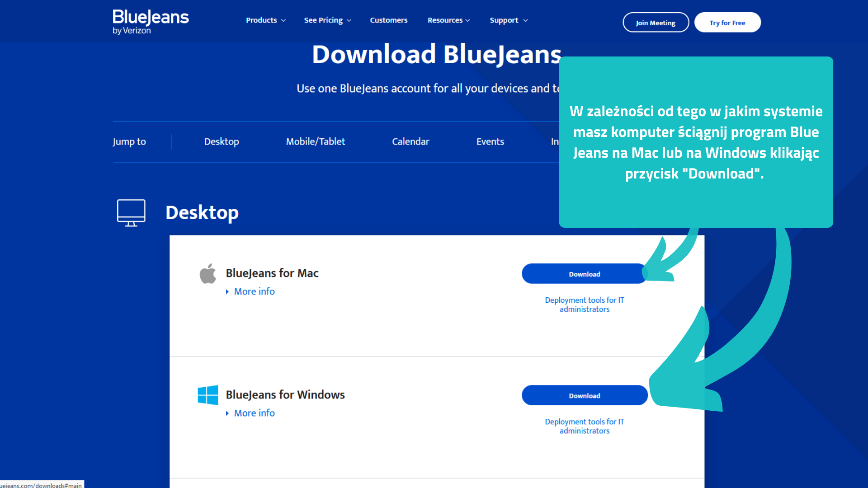The width and height of the screenshot is (868, 488).
Task: Expand More info under BlueJeans for Windows
Action: pyautogui.click(x=250, y=413)
